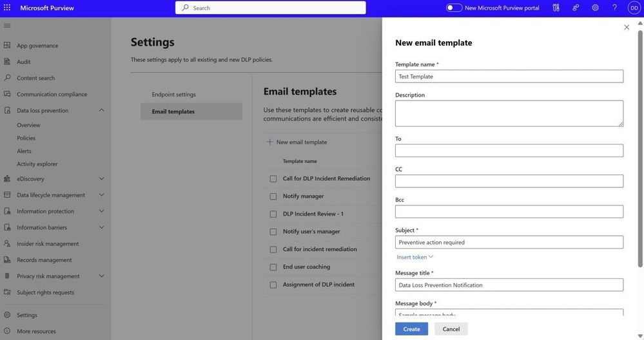Open Communication compliance in sidebar
644x340 pixels.
tap(52, 94)
